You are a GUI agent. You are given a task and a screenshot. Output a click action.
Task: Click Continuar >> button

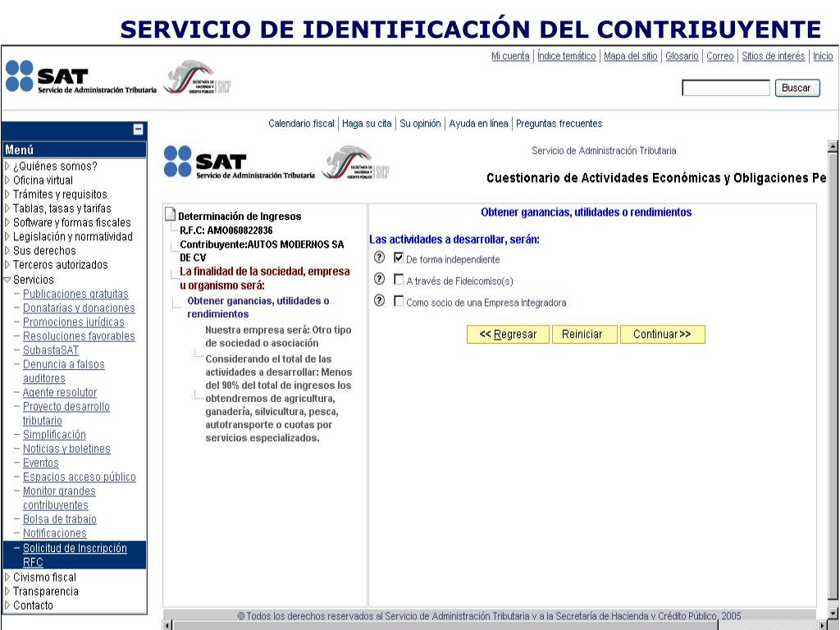tap(662, 335)
